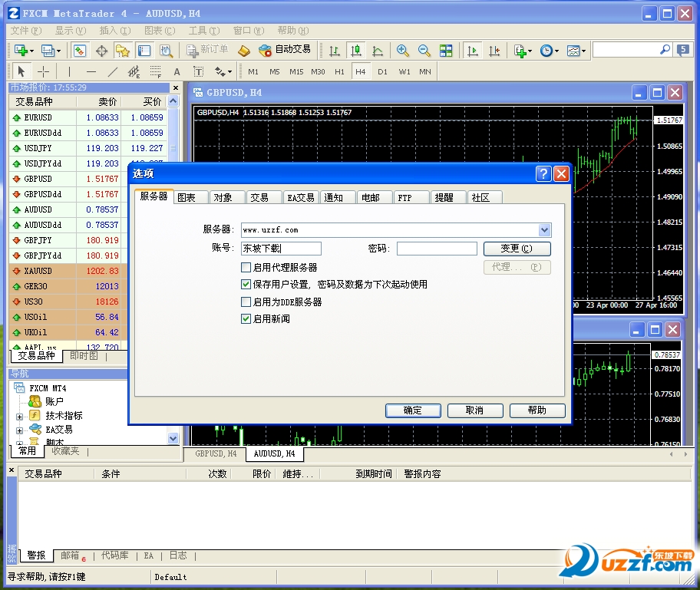Expand the EA交易 navigator tree node
Screen dimensions: 700x590
point(20,430)
